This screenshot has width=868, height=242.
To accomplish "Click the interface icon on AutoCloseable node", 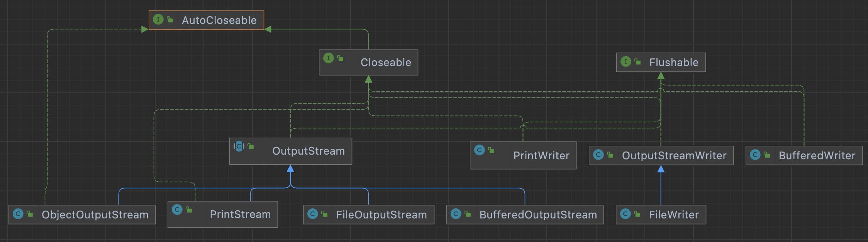I will [x=158, y=19].
